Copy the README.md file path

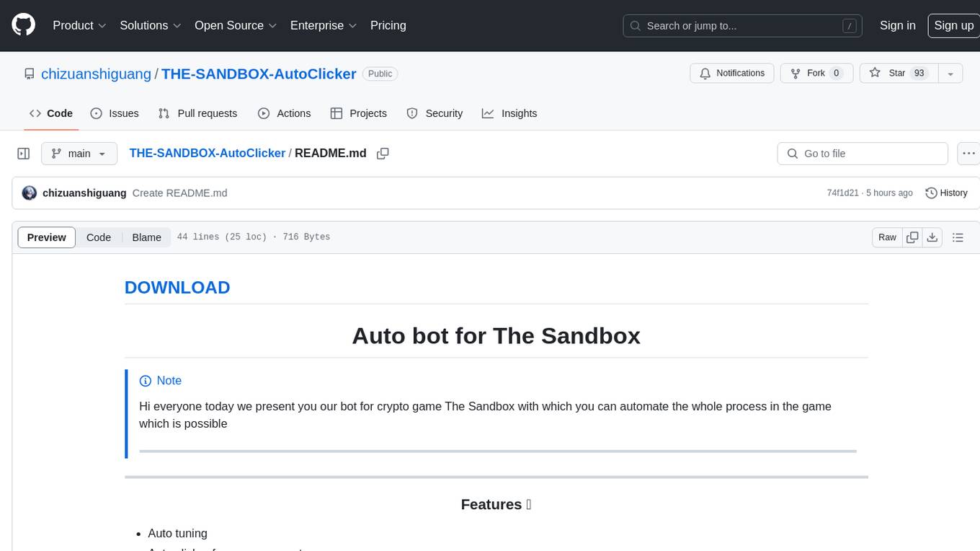coord(383,154)
